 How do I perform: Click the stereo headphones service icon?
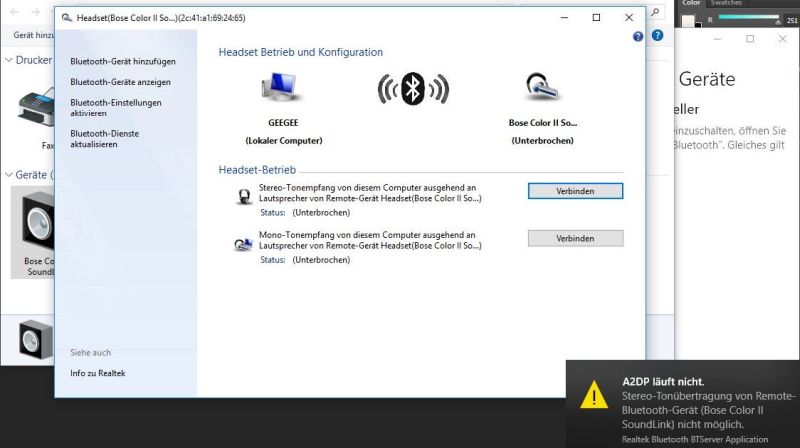(x=244, y=196)
